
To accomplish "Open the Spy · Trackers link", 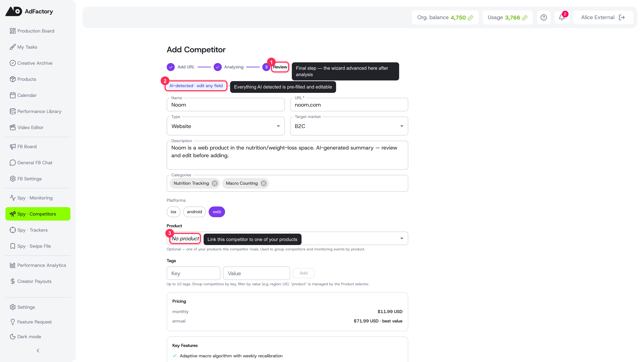I will coord(38,230).
